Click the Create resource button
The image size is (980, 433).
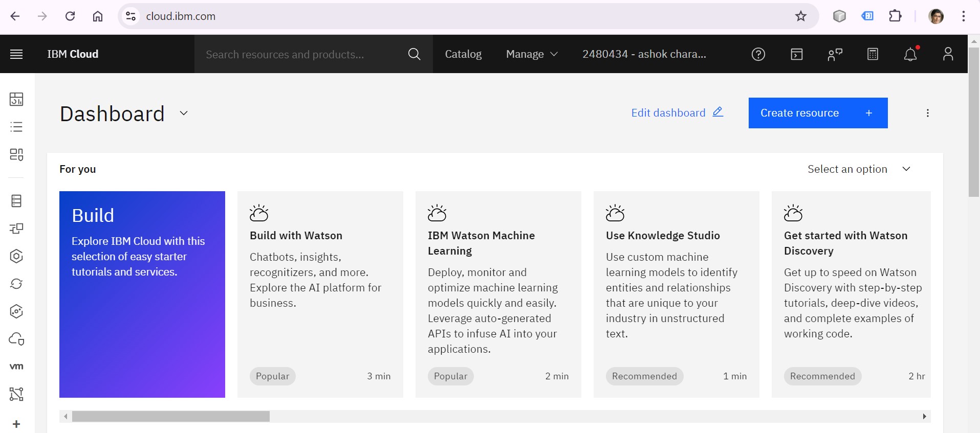pos(818,113)
